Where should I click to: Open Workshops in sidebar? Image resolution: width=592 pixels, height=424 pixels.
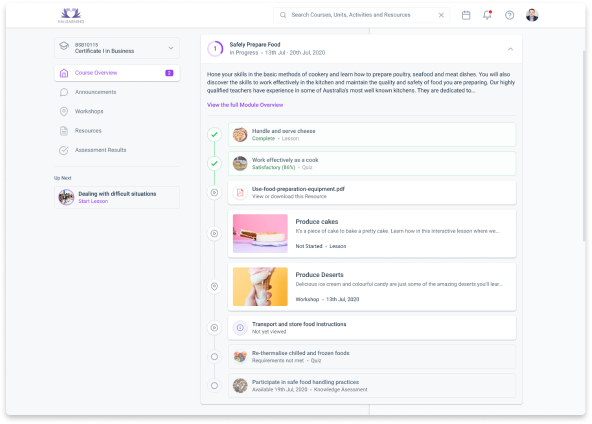[117, 111]
